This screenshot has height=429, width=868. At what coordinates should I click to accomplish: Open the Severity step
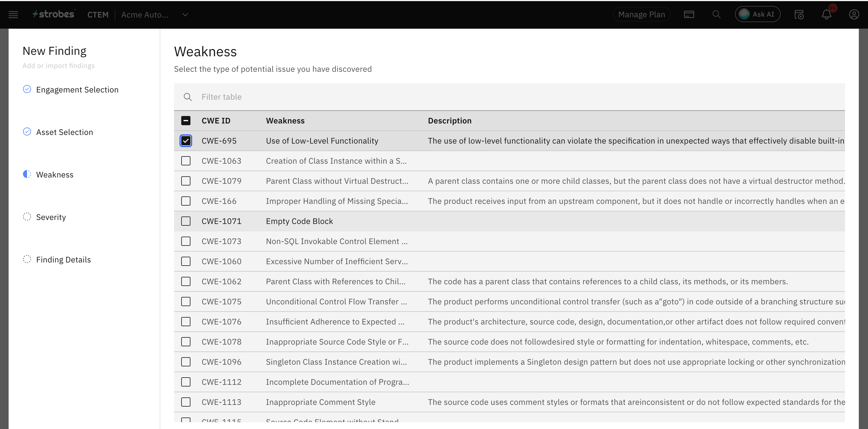tap(51, 217)
